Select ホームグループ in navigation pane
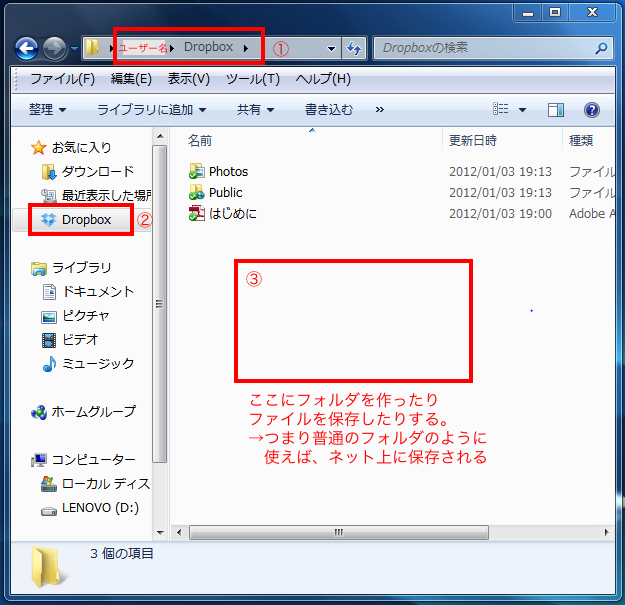 [94, 412]
